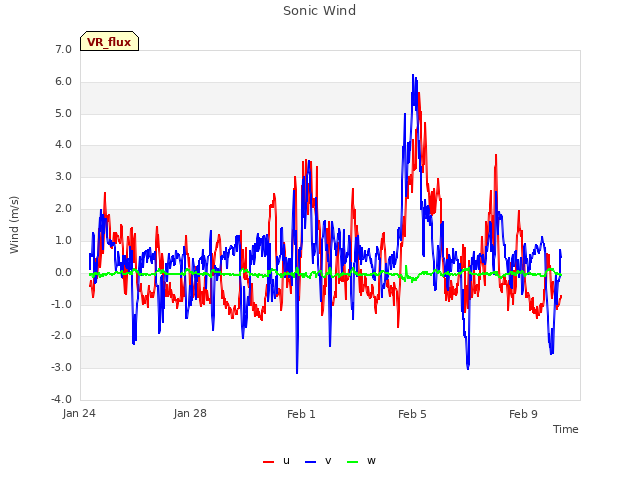Image resolution: width=640 pixels, height=480 pixels.
Task: Click the Sonic Wind chart title
Action: (320, 11)
